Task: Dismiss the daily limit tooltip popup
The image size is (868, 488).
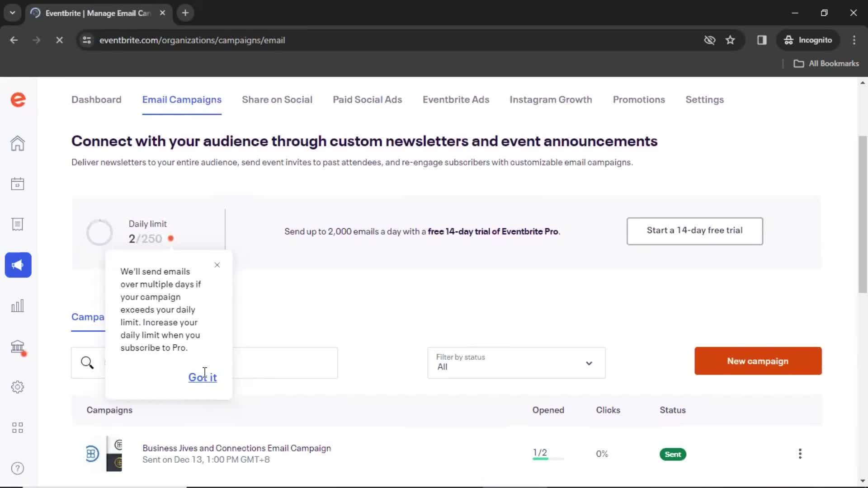Action: pos(217,264)
